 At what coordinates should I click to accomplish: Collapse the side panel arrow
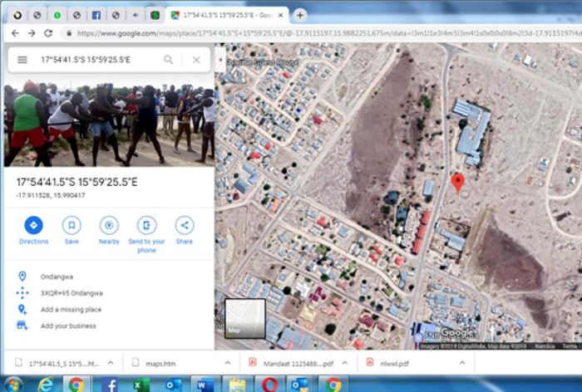[x=219, y=61]
